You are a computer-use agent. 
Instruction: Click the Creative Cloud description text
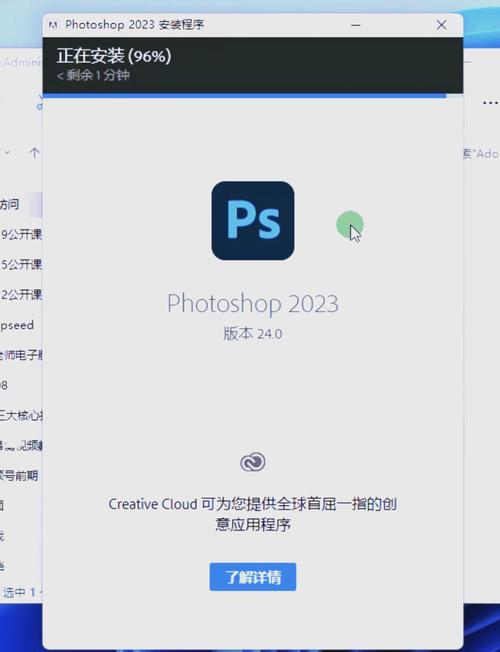252,514
